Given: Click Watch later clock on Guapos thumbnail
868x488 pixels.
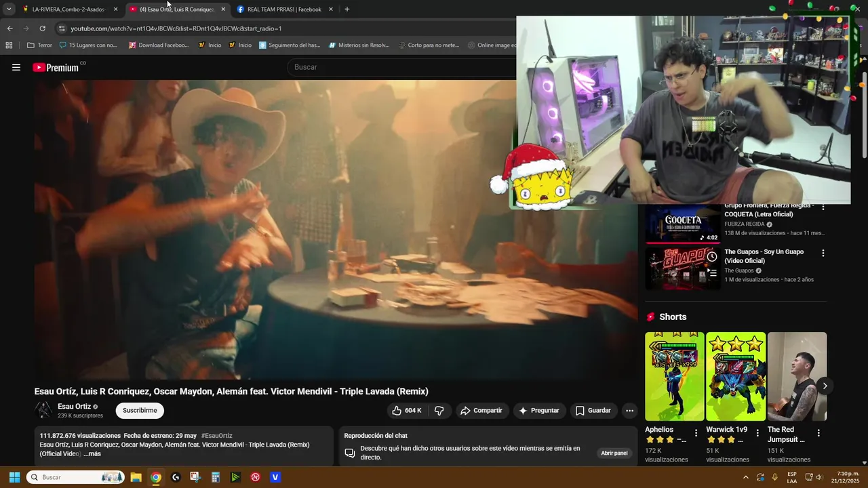Looking at the screenshot, I should (712, 257).
